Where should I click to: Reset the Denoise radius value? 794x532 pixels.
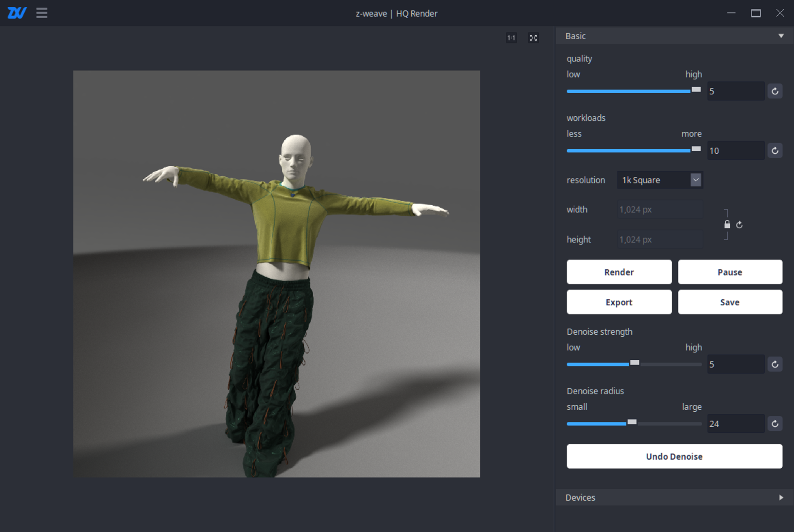775,424
